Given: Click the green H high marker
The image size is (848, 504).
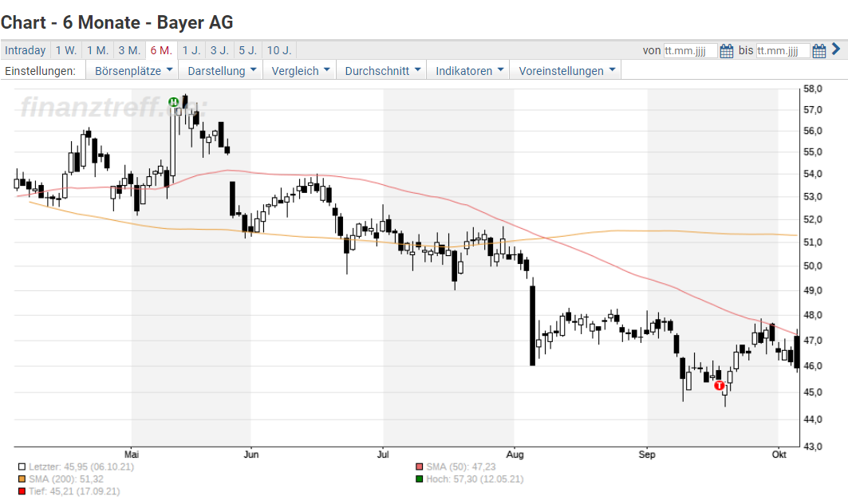Looking at the screenshot, I should [x=173, y=101].
